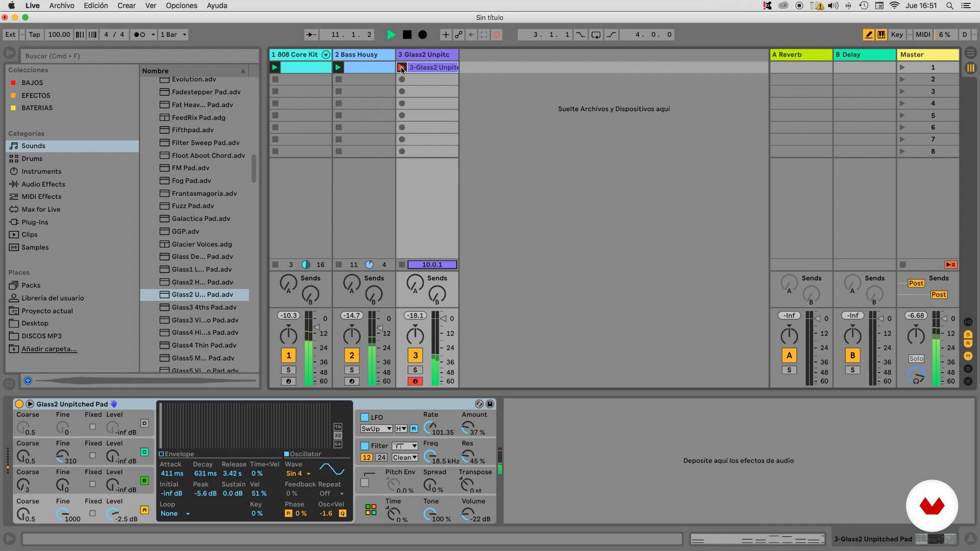The width and height of the screenshot is (980, 551).
Task: Click the Arrangement Record button
Action: pos(423,35)
